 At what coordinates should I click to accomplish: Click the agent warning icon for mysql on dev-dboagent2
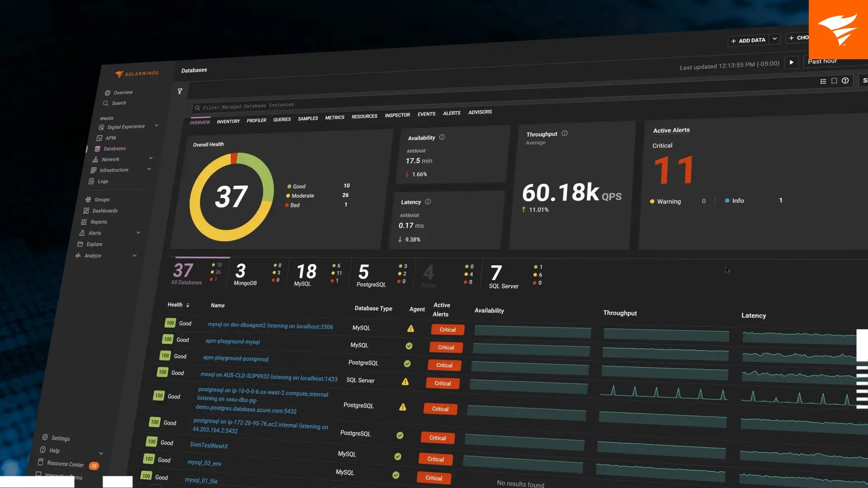coord(410,328)
